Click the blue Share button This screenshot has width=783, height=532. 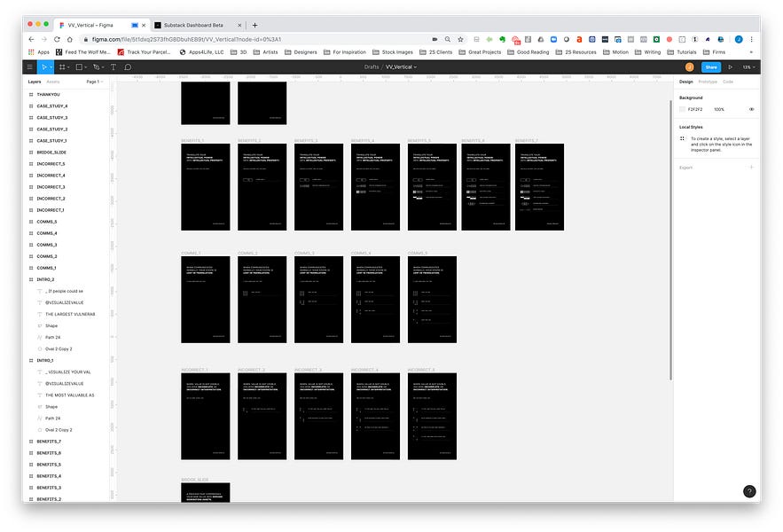click(712, 67)
